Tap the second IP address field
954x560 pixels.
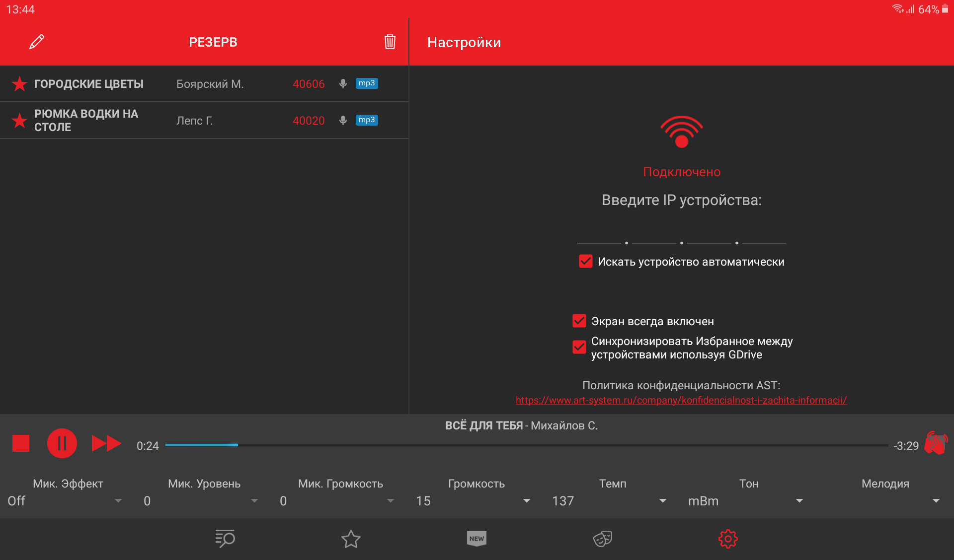[654, 234]
